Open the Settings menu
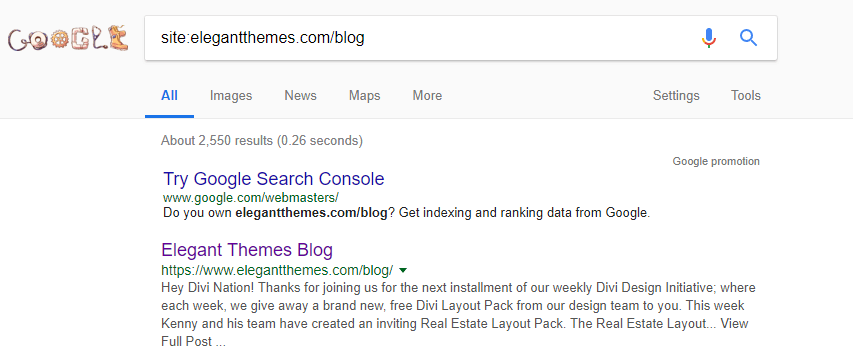The image size is (853, 364). point(676,96)
